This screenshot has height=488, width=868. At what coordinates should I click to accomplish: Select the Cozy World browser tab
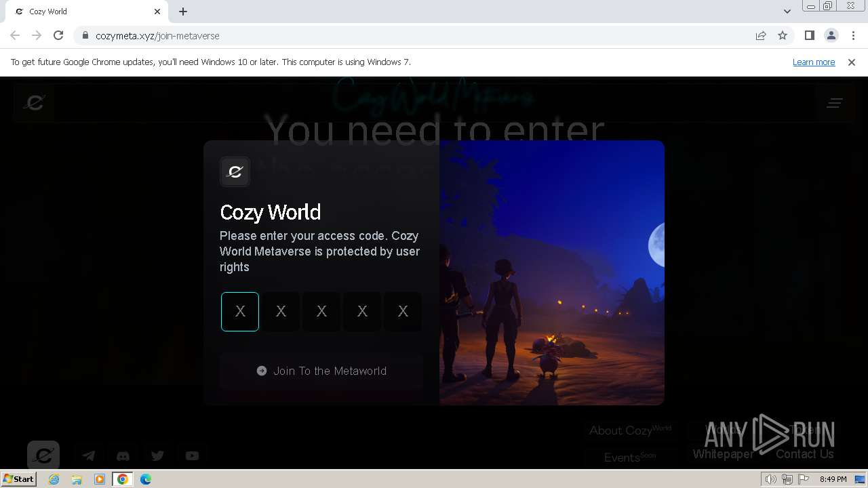point(87,12)
